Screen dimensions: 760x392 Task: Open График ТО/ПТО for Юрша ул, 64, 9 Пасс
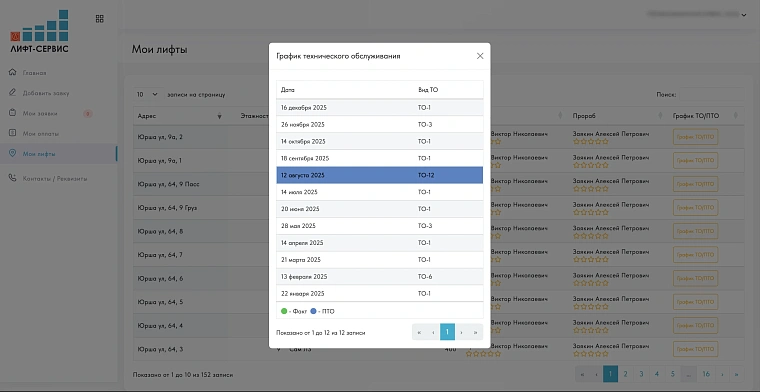click(x=696, y=184)
